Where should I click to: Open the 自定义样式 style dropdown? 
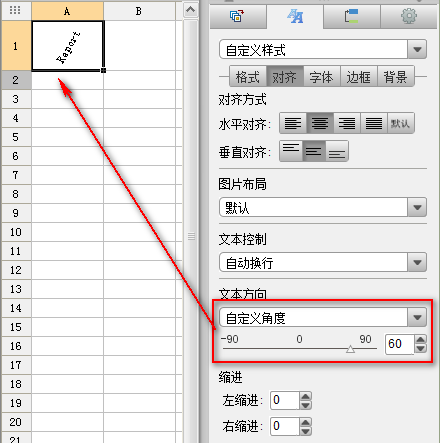click(417, 50)
